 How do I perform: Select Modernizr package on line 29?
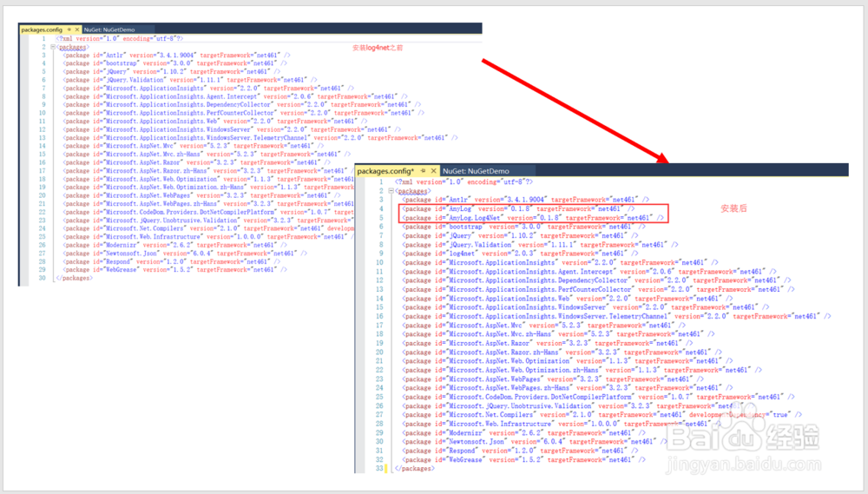523,433
